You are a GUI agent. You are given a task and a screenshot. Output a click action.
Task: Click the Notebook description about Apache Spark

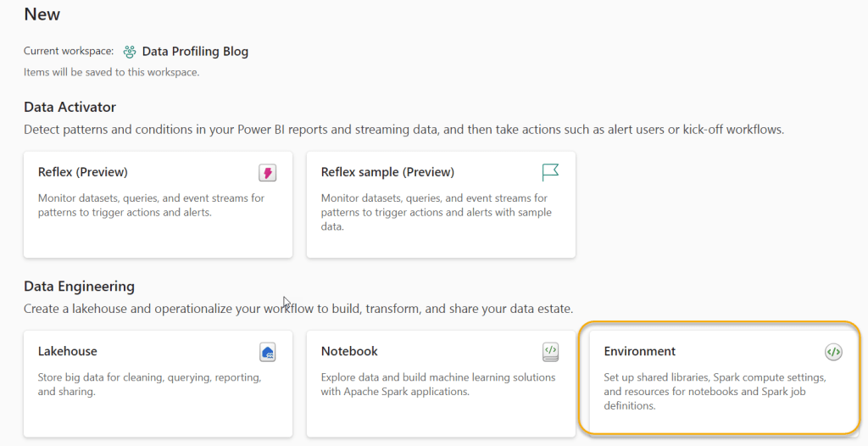437,384
